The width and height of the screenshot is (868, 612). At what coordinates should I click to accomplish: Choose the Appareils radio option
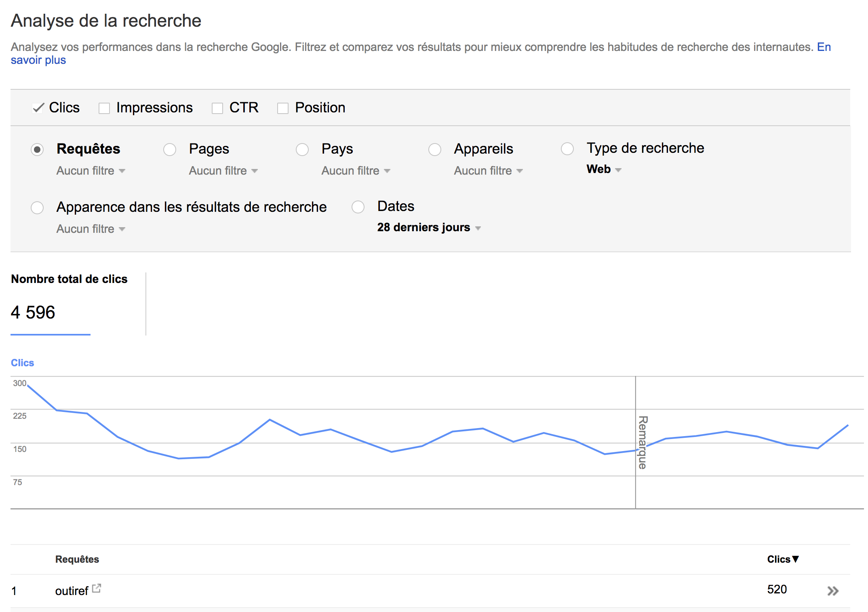(x=435, y=150)
